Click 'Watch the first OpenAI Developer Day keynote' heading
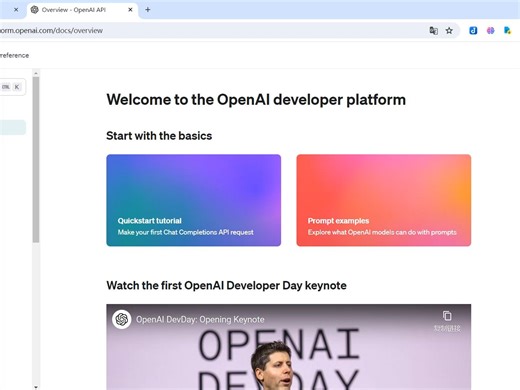The image size is (520, 390). pyautogui.click(x=226, y=285)
